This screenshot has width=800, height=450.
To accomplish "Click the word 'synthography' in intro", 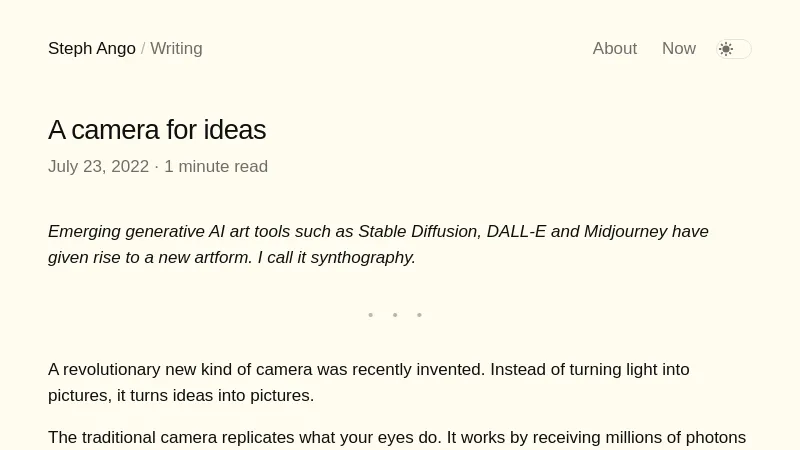I will click(362, 258).
